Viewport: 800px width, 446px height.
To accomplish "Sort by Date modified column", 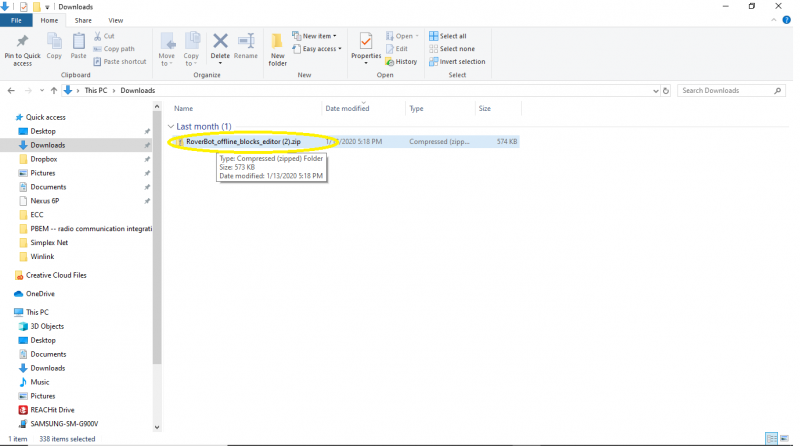I will tap(347, 109).
